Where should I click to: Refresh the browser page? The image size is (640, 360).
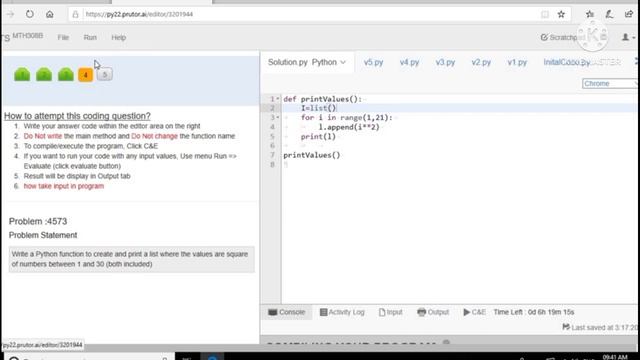(x=30, y=14)
